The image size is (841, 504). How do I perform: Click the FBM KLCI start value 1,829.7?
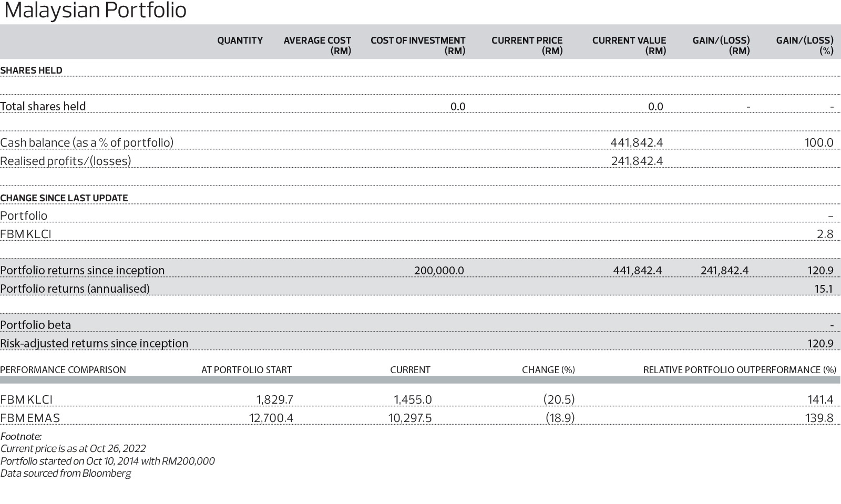click(275, 399)
